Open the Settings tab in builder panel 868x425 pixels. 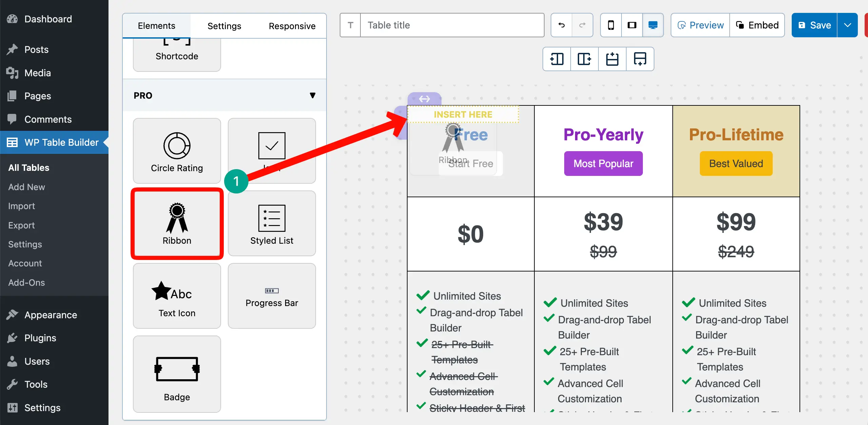tap(224, 26)
